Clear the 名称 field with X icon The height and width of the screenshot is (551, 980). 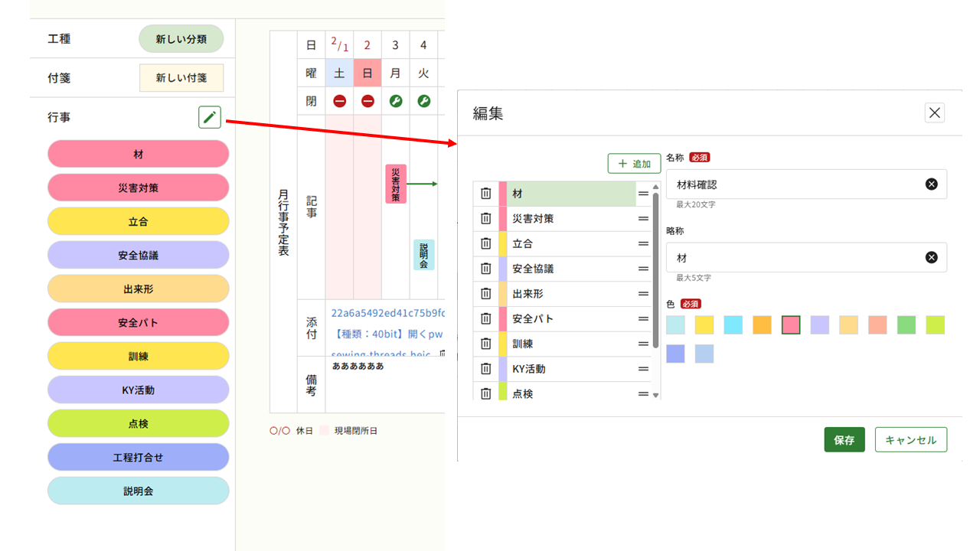pos(931,184)
